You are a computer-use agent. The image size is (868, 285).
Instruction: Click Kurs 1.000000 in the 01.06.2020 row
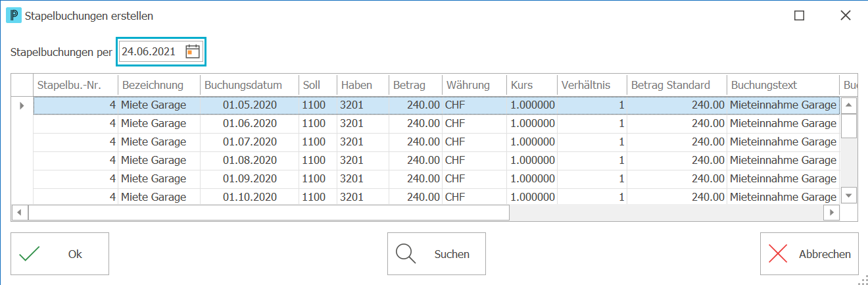click(x=533, y=124)
